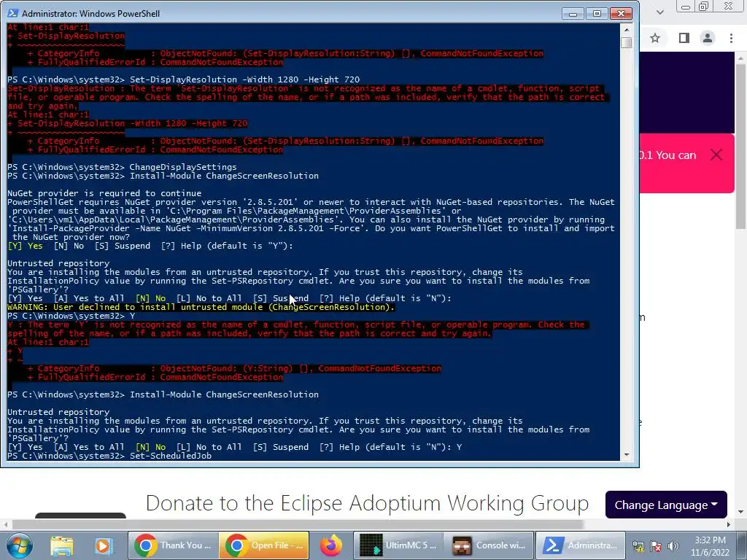Switch to the Console window taskbar item
The image size is (747, 560).
[489, 545]
